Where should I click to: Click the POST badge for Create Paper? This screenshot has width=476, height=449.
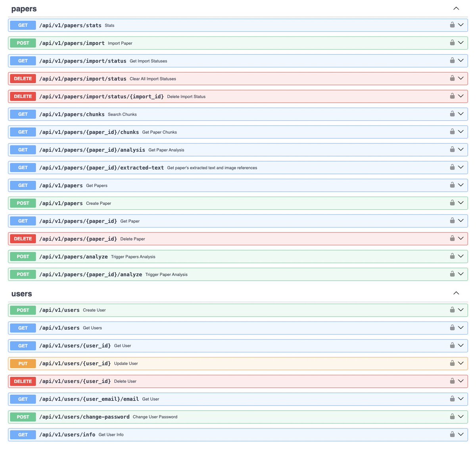coord(23,203)
